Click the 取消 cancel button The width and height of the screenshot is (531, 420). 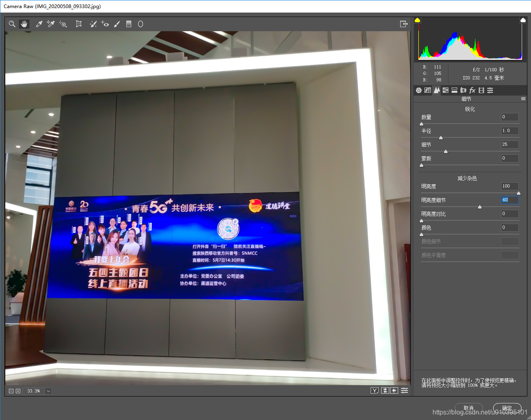click(469, 408)
